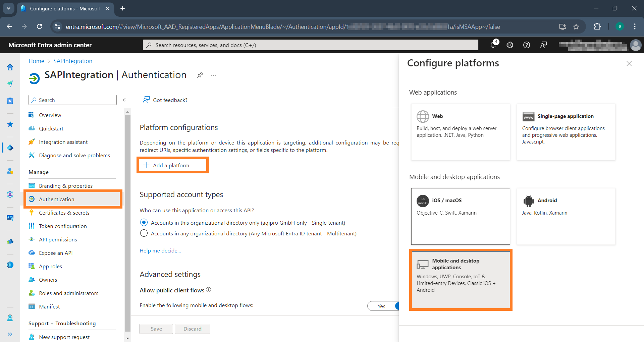
Task: Go back in the browser
Action: pyautogui.click(x=9, y=26)
